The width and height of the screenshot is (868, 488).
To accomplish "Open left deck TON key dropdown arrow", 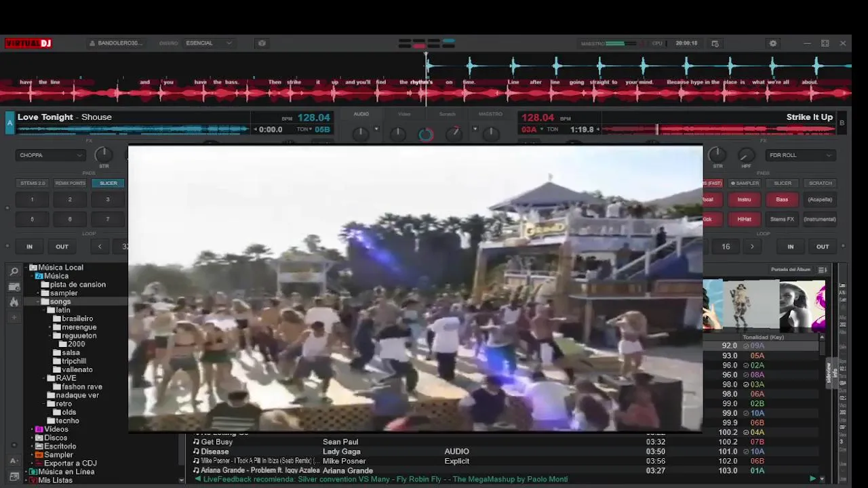I will click(x=311, y=129).
